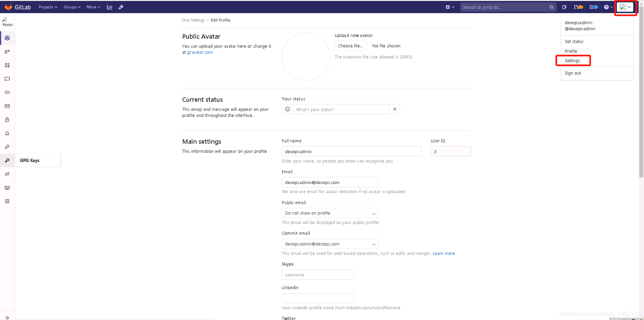The height and width of the screenshot is (320, 644).
Task: Open Access Tokens sidebar icon
Action: (x=7, y=92)
